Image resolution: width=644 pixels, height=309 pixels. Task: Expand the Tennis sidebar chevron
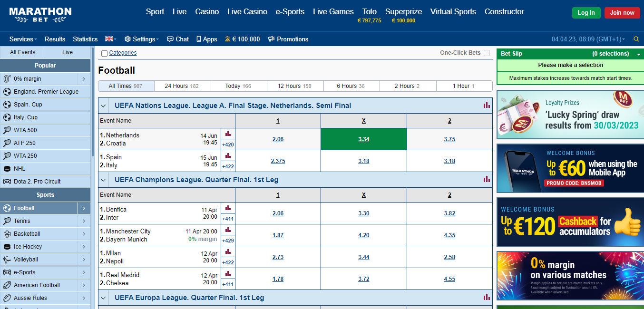[84, 221]
